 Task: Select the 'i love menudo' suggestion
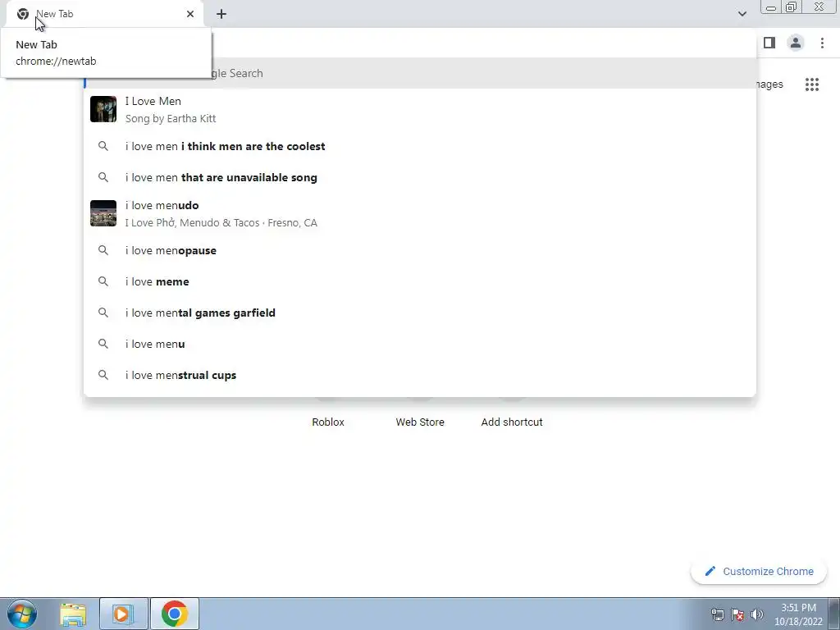tap(420, 214)
